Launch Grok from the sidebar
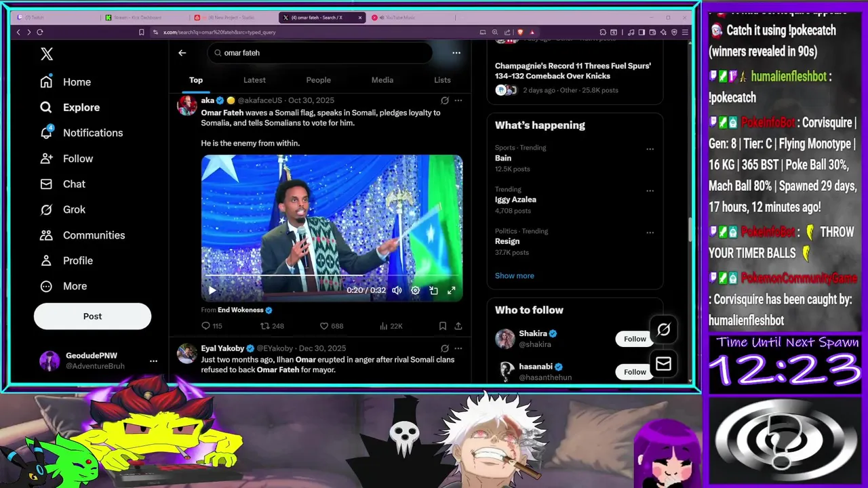The width and height of the screenshot is (868, 488). 63,209
